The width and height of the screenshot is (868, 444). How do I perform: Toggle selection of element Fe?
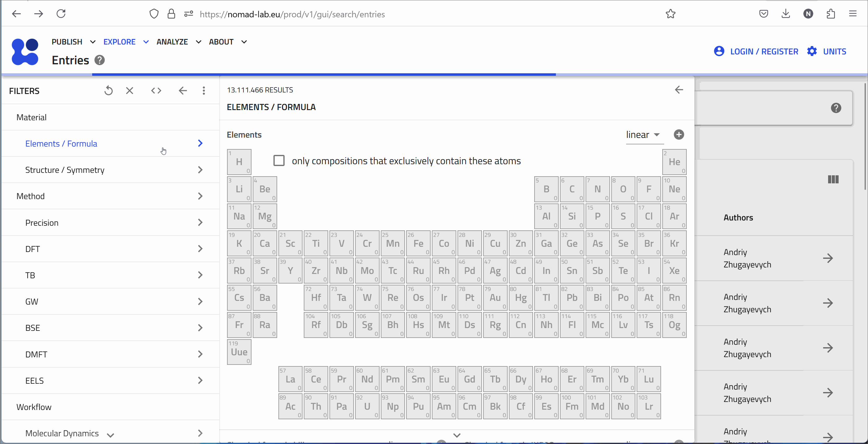418,243
